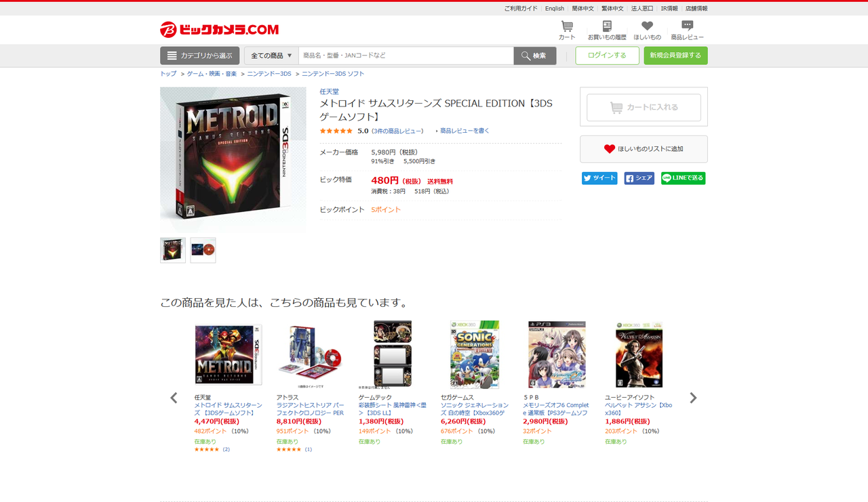The height and width of the screenshot is (502, 868).
Task: Click the 新規会員登録する button
Action: (675, 56)
